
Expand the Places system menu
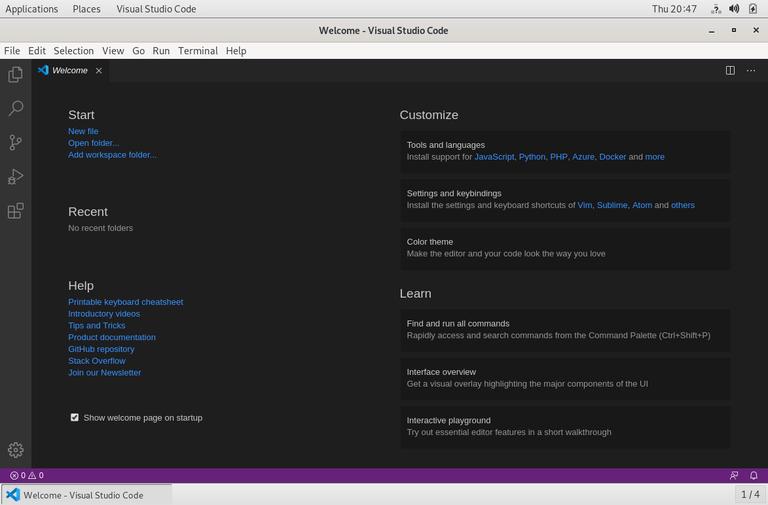86,9
